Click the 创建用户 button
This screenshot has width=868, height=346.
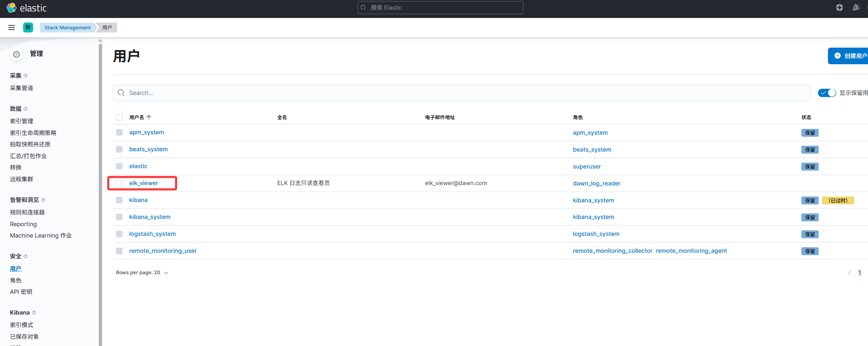click(848, 56)
